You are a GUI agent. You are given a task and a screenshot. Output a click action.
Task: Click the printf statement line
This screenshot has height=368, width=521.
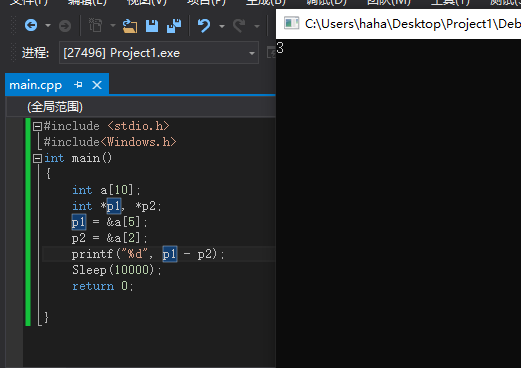pos(148,254)
